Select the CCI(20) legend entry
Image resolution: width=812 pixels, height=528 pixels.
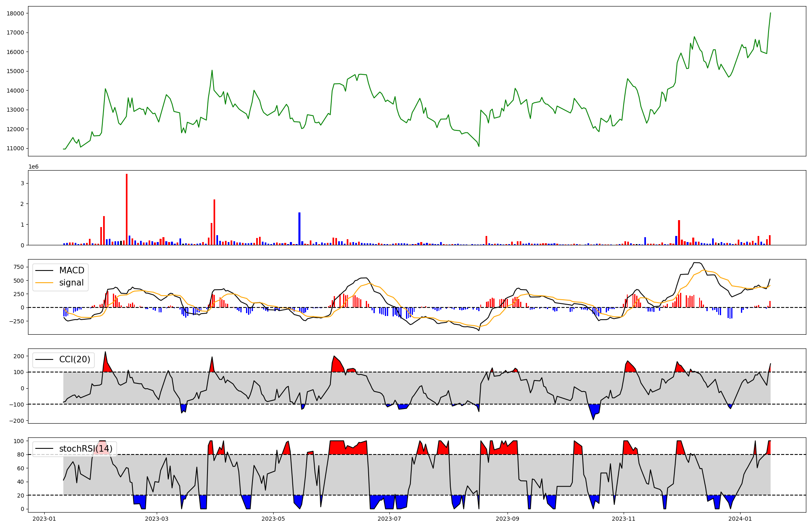click(75, 359)
